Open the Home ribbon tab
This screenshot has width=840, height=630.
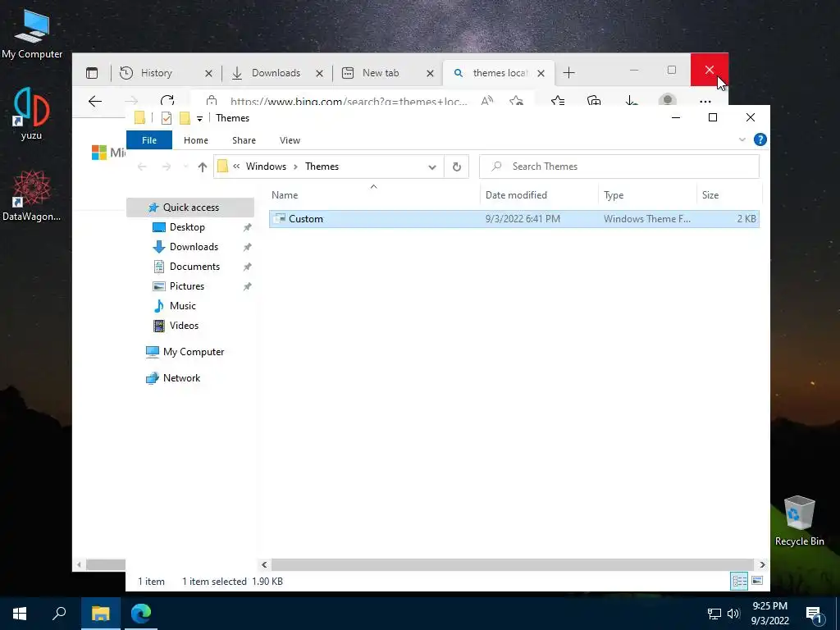coord(195,140)
